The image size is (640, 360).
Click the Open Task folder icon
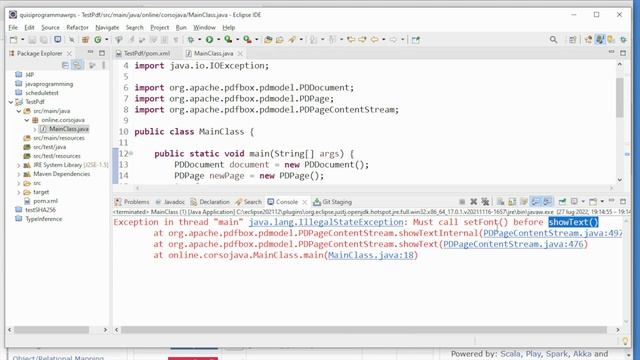coord(280,40)
